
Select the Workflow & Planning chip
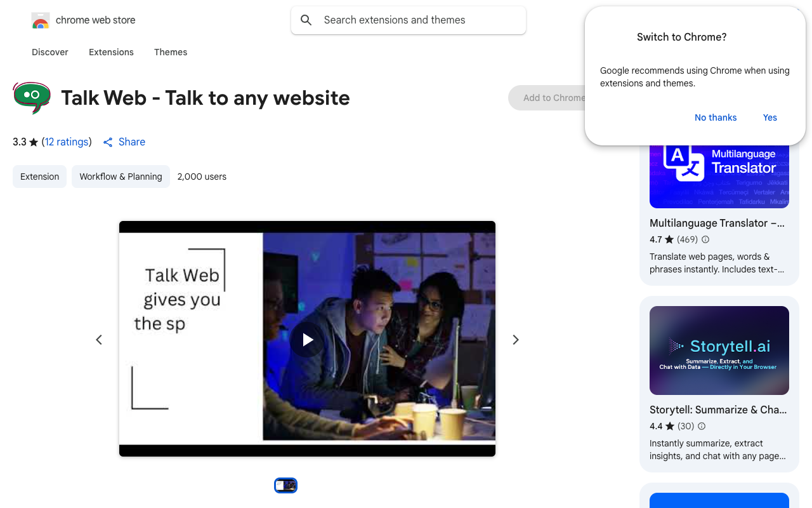point(121,177)
